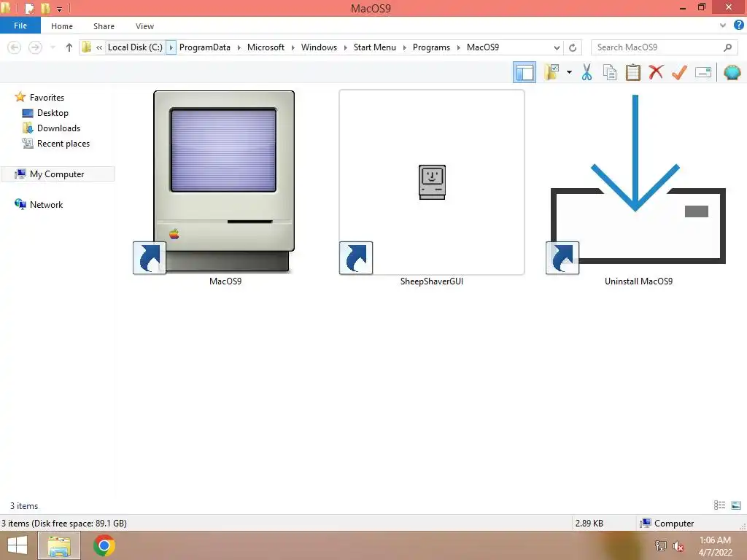This screenshot has width=747, height=560.
Task: Open the address bar history dropdown
Action: click(557, 47)
